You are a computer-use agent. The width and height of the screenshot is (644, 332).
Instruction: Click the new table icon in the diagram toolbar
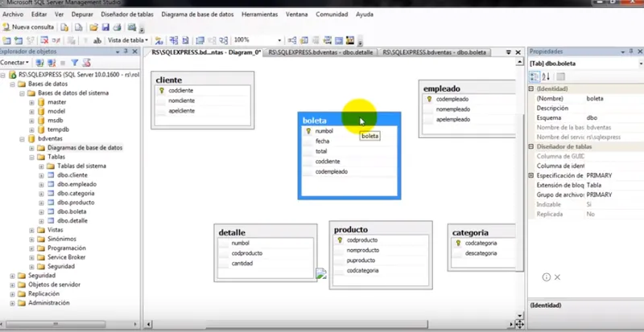(x=6, y=40)
